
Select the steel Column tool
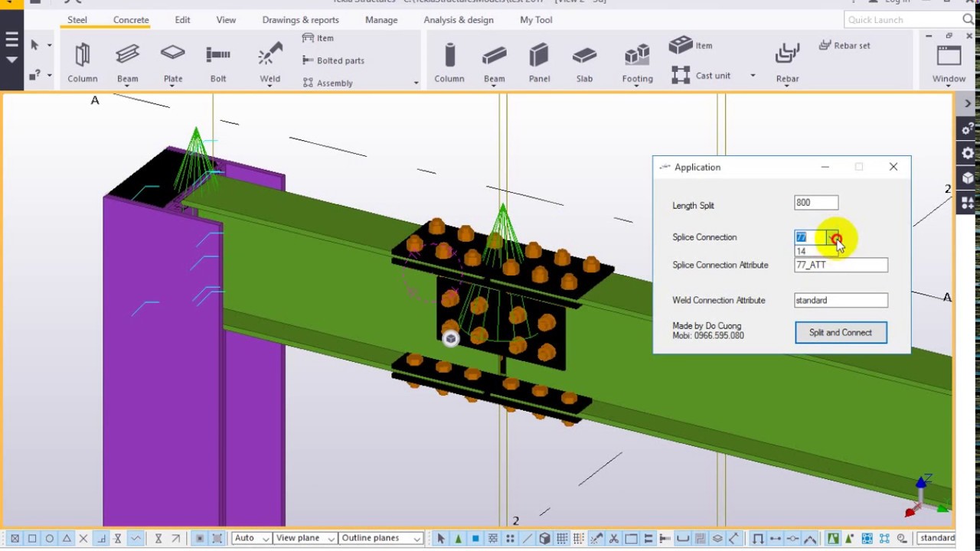click(x=82, y=62)
